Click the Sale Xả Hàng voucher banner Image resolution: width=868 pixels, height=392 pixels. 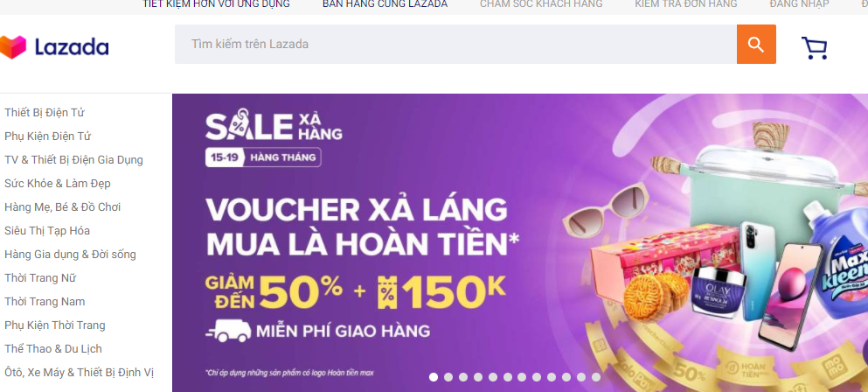pyautogui.click(x=520, y=243)
